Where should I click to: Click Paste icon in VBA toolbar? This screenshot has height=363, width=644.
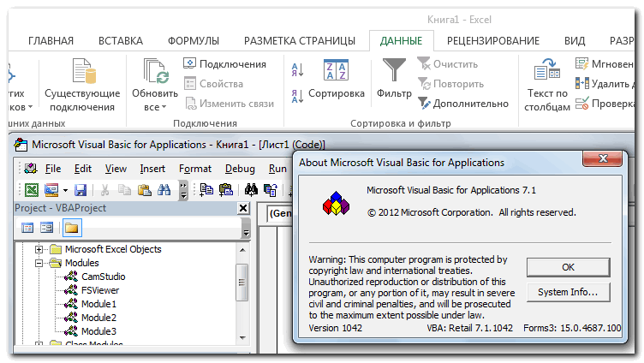pos(144,190)
